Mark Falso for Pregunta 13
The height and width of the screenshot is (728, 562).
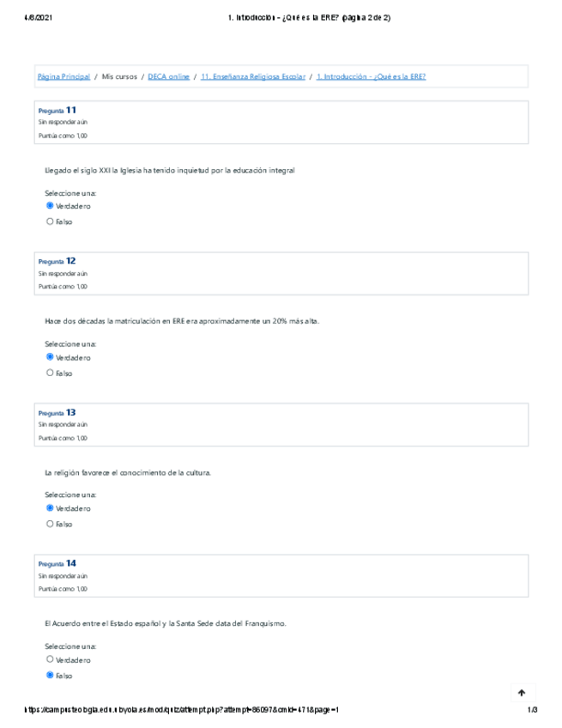click(x=50, y=524)
